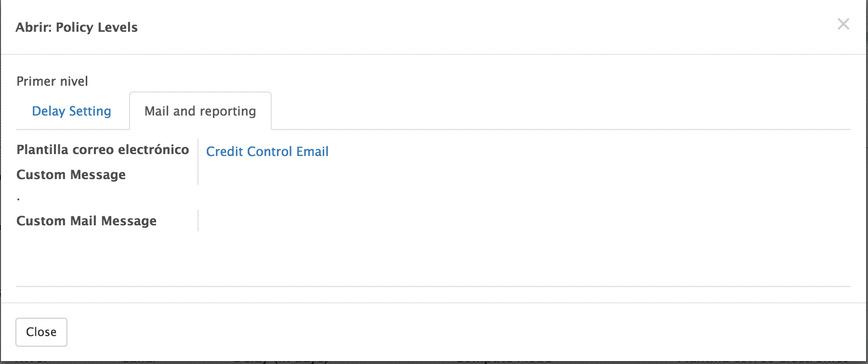Click the Custom Message field label

[x=71, y=175]
